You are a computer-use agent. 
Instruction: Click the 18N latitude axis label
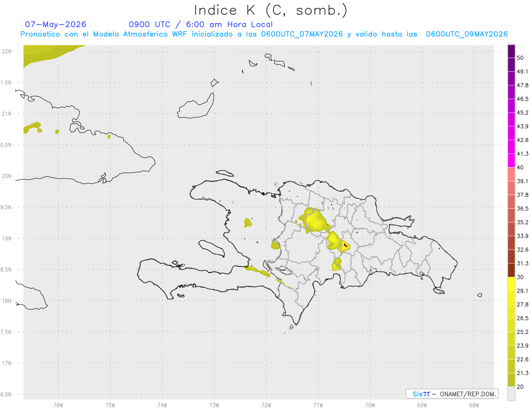coord(6,301)
